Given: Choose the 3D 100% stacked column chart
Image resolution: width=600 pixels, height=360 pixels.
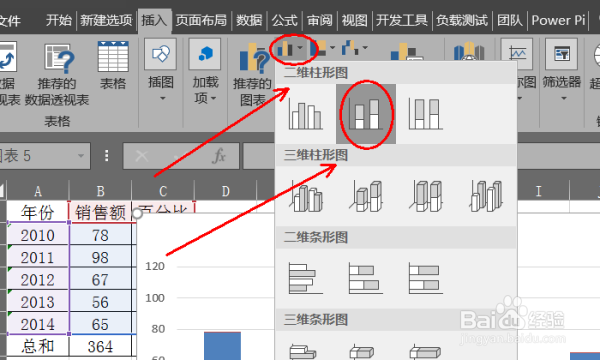Looking at the screenshot, I should [426, 196].
